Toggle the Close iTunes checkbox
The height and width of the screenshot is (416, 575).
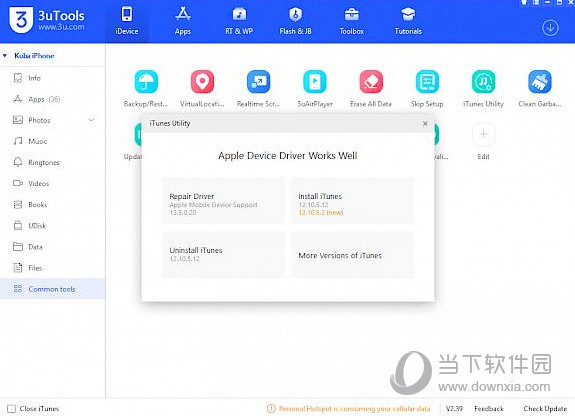[11, 409]
